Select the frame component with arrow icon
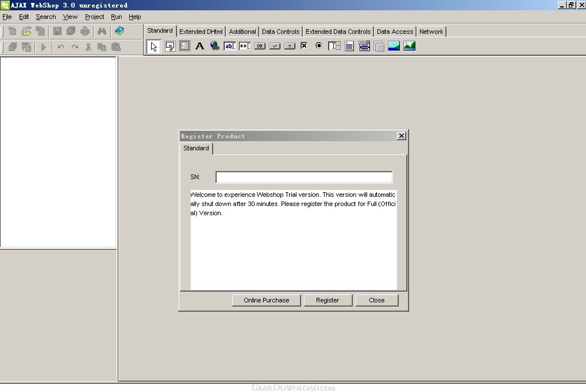Screen dimensions: 586x392 pyautogui.click(x=170, y=46)
